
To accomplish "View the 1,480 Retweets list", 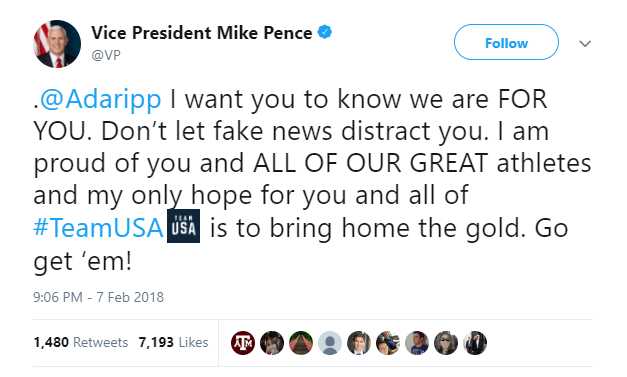I will (81, 342).
